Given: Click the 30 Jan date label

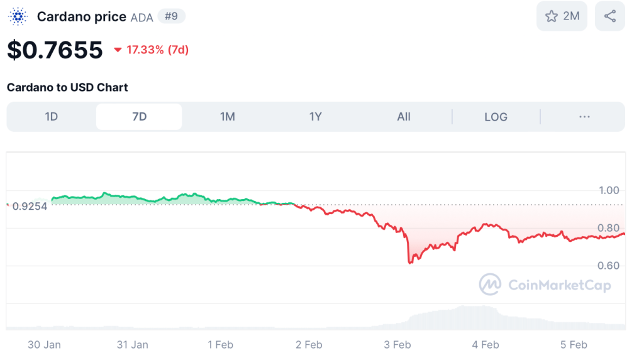Looking at the screenshot, I should 45,344.
